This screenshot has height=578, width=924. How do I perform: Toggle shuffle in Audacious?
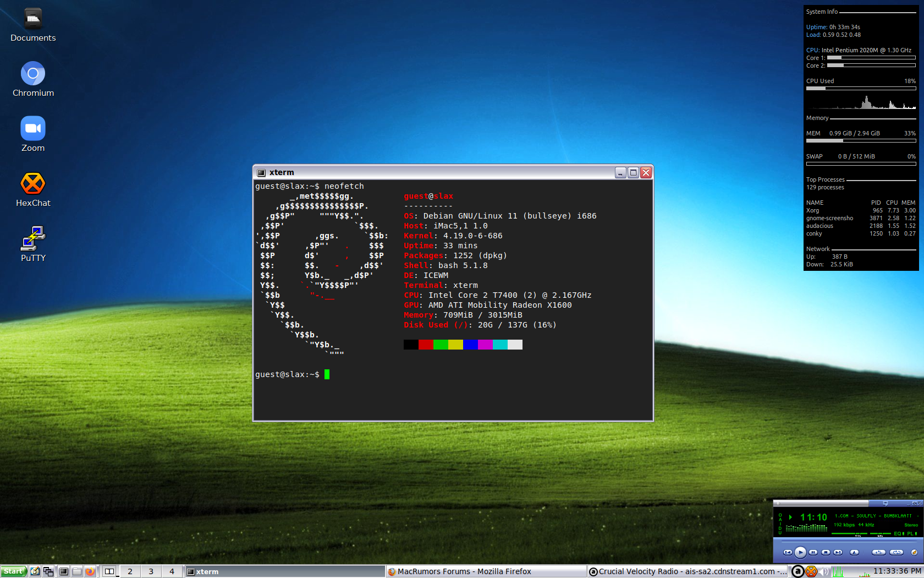point(879,552)
